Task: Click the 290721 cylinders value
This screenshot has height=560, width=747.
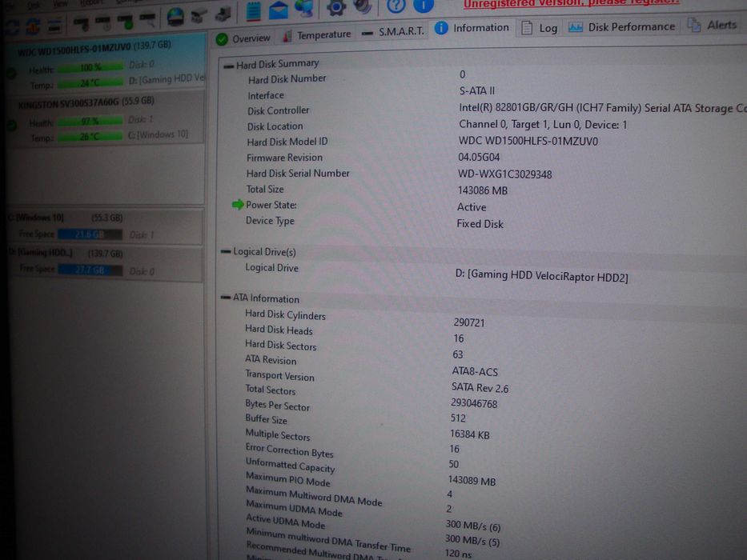Action: pyautogui.click(x=469, y=322)
